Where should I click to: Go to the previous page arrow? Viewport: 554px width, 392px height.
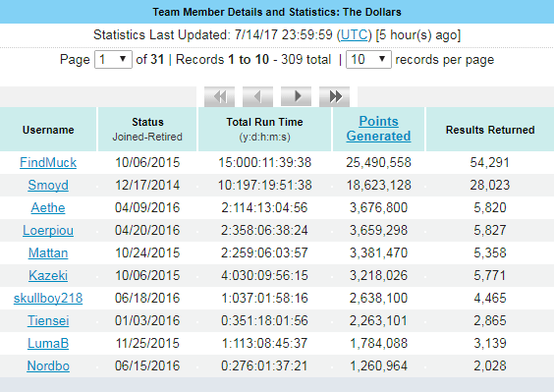pyautogui.click(x=257, y=96)
